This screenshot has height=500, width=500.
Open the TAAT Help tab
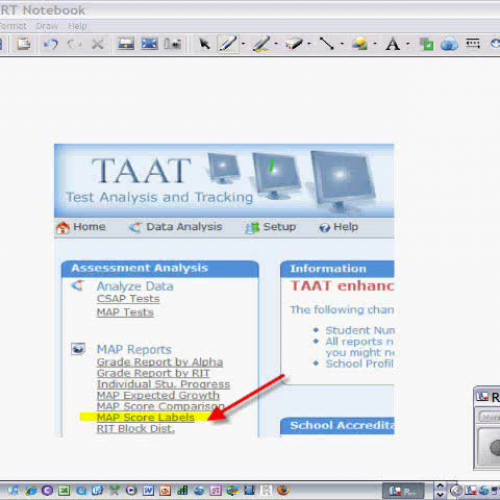[x=346, y=227]
